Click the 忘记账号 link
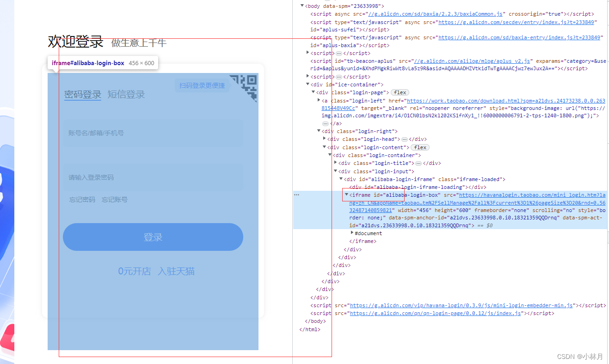This screenshot has height=364, width=609. [x=115, y=200]
